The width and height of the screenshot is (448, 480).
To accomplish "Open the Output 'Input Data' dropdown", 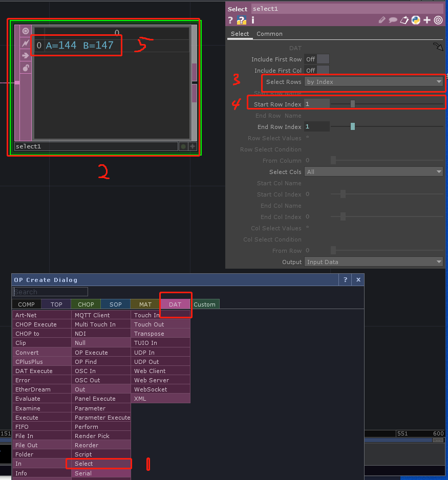I will point(374,261).
